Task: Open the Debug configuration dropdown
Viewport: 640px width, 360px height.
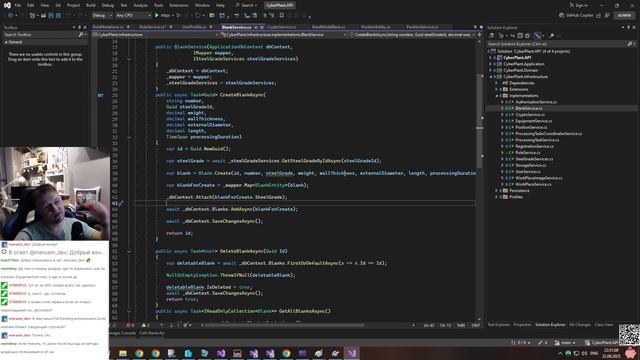Action: [x=102, y=16]
